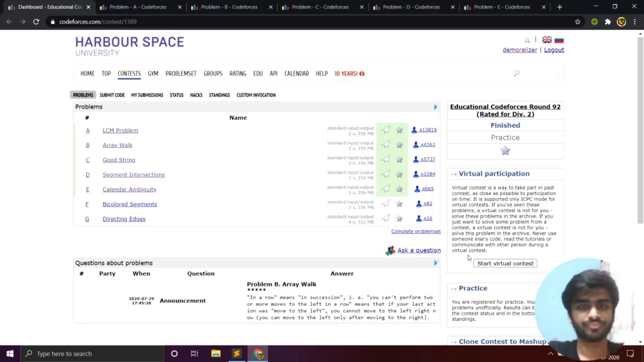The image size is (644, 362).
Task: Click the search magnifier icon
Action: (517, 74)
